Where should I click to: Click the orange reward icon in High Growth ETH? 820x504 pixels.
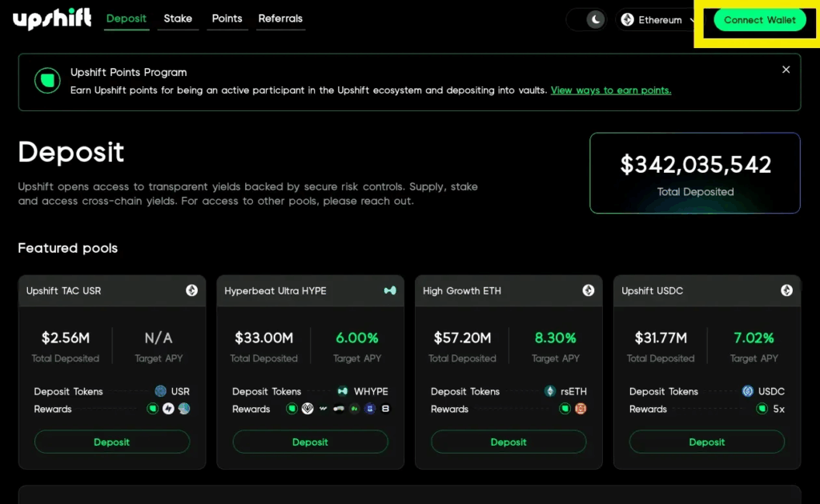[x=581, y=409]
